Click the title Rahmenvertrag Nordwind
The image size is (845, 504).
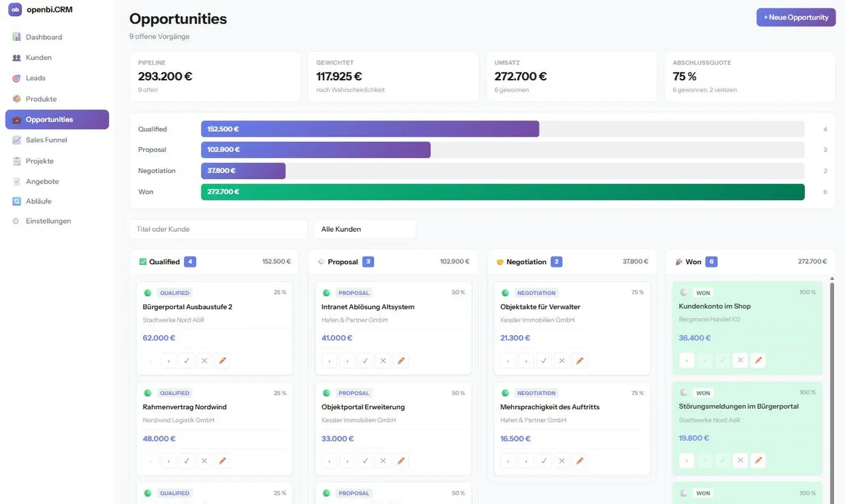[x=185, y=407]
